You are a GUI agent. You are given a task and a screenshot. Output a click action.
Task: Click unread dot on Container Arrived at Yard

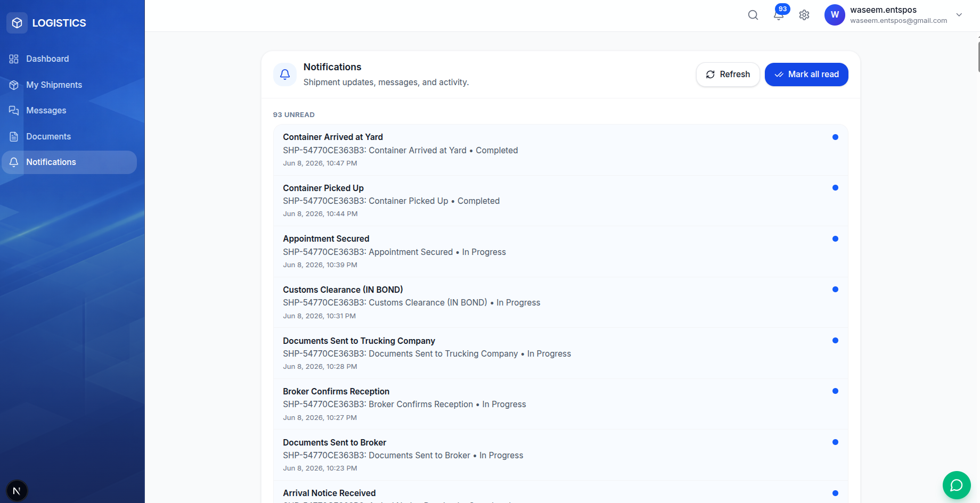point(835,137)
